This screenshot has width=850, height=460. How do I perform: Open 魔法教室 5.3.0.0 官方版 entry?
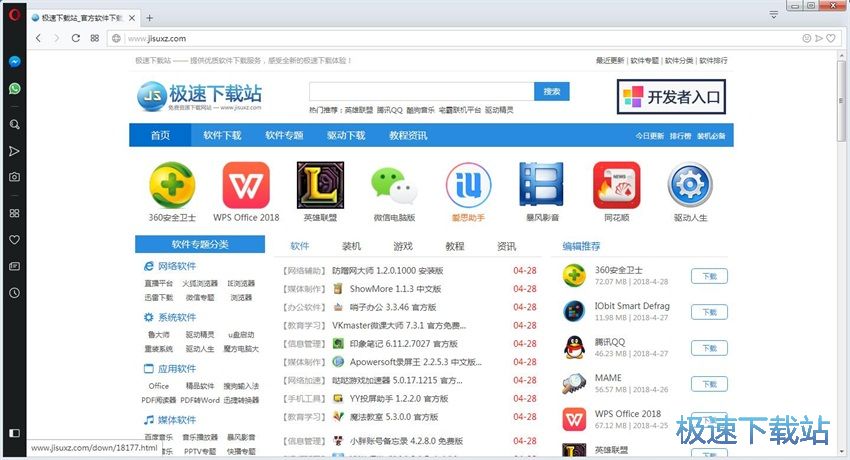point(394,417)
